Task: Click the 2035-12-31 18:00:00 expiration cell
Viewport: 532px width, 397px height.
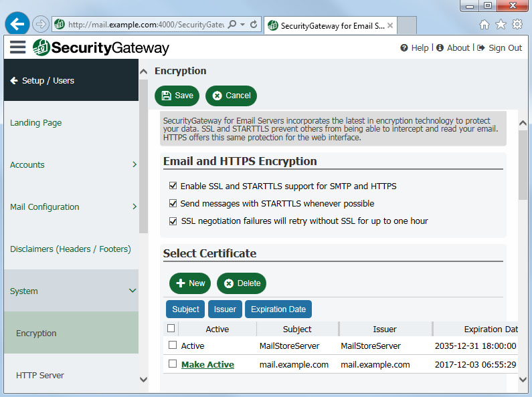Action: tap(475, 346)
